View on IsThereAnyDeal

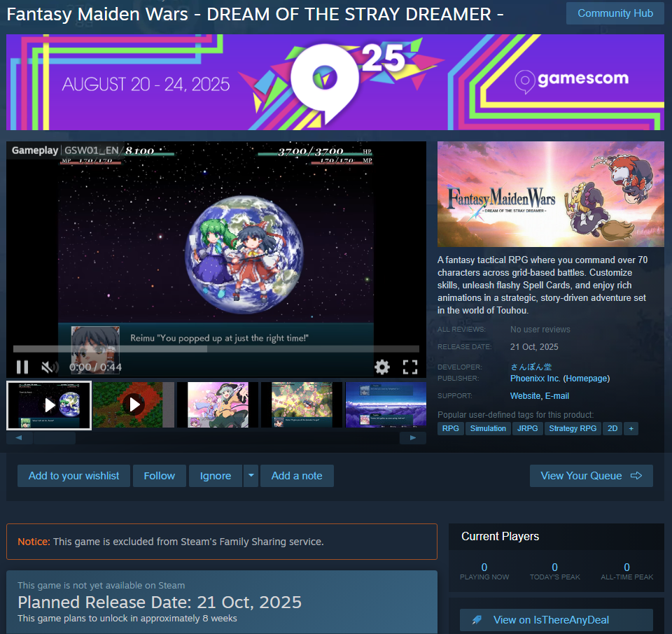pos(556,620)
